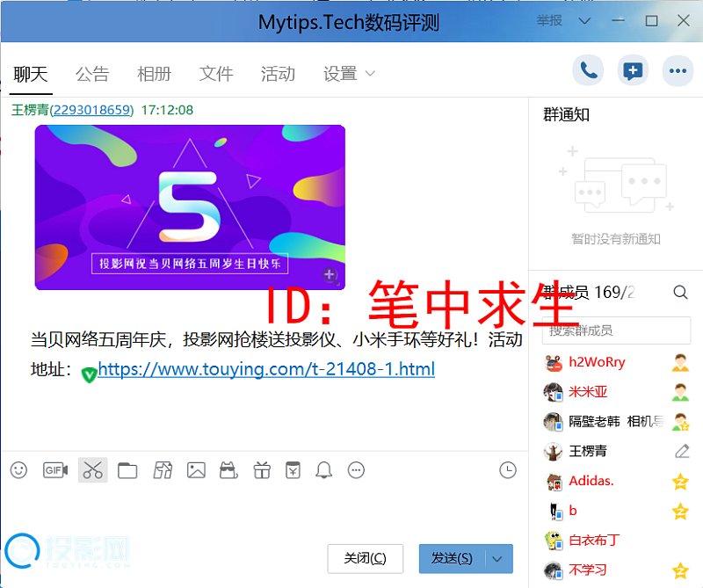Open title bar dropdown arrow next to 举报
703x588 pixels.
pos(583,20)
